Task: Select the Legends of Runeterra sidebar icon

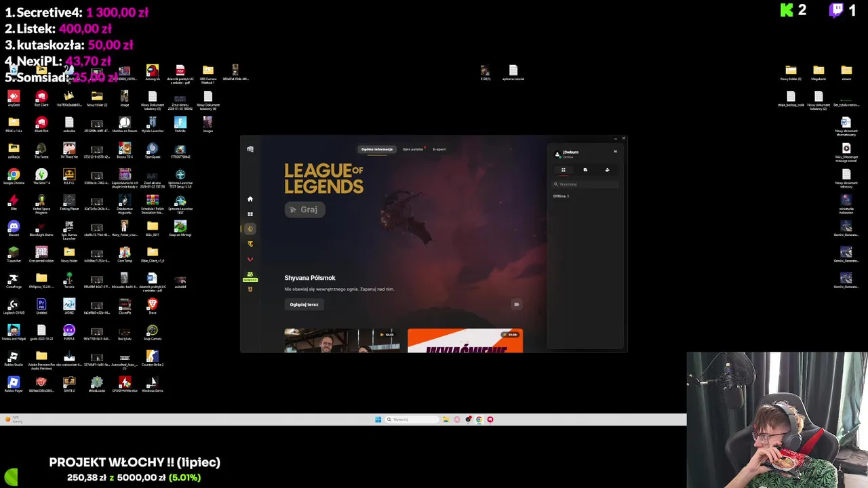Action: click(x=250, y=289)
